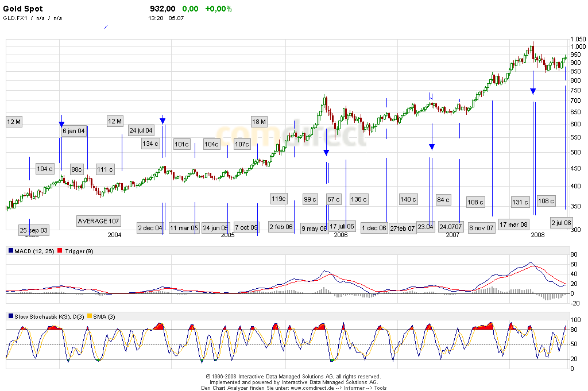
Task: Click the 25 sep 03 date marker
Action: (x=34, y=230)
